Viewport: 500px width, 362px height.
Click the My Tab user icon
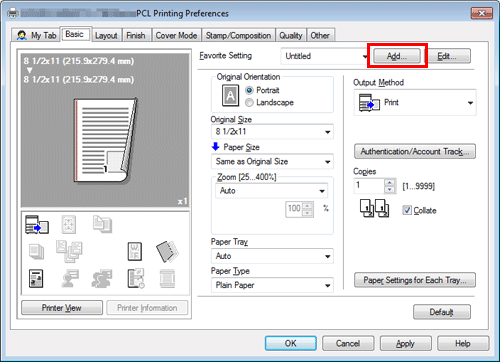click(x=22, y=35)
